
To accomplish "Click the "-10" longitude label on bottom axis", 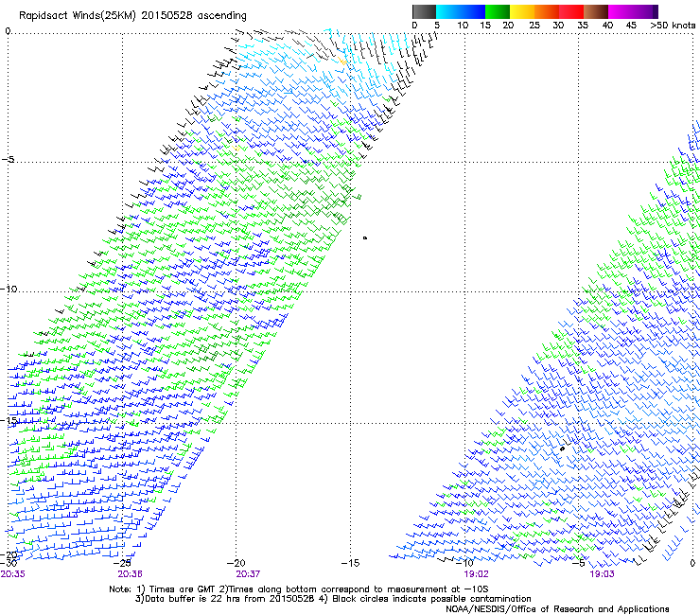I will coord(464,563).
